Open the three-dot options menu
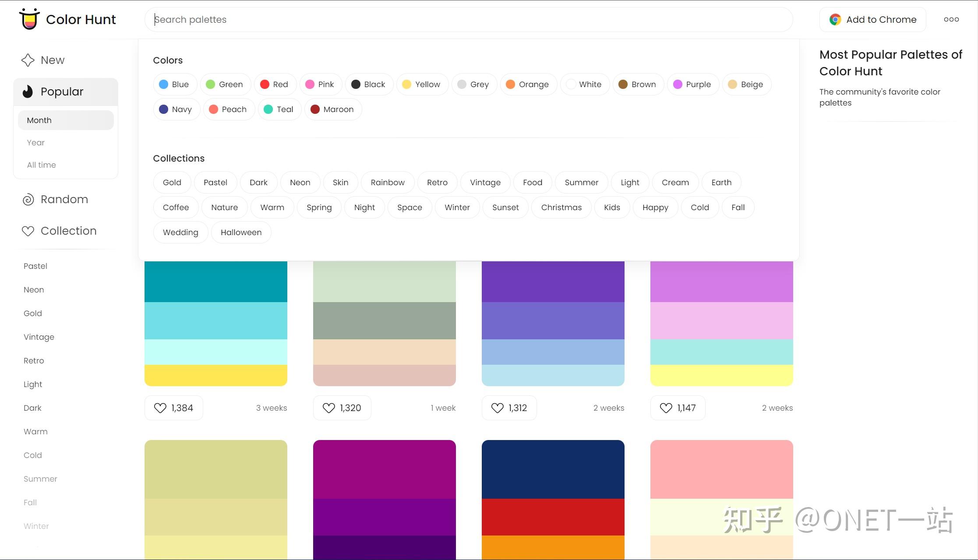The image size is (978, 560). (x=951, y=19)
